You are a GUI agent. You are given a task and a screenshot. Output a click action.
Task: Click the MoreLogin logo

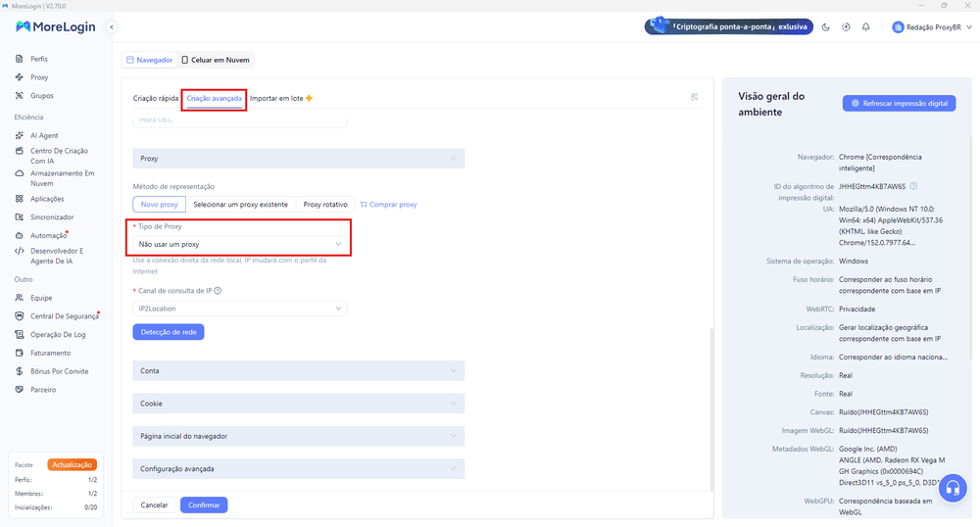(x=56, y=26)
